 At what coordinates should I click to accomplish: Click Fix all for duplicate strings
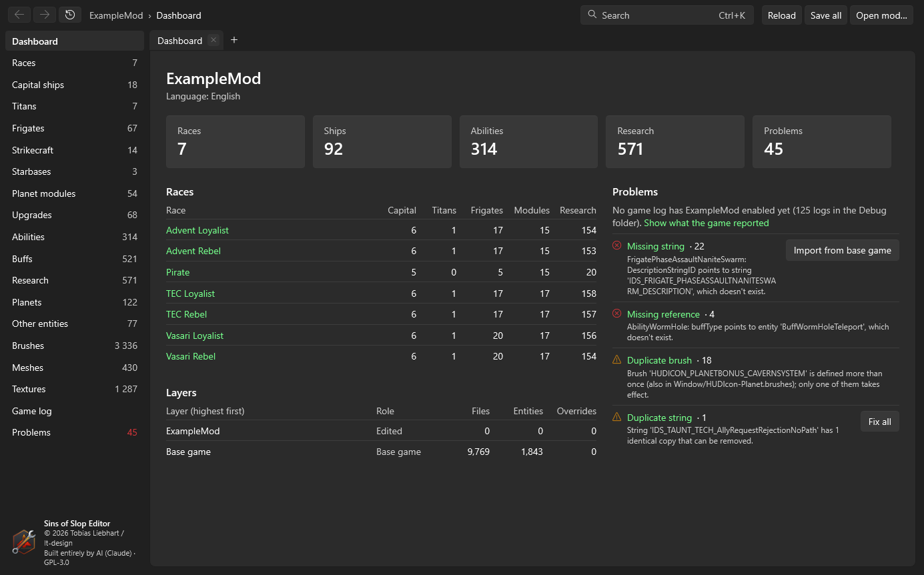pyautogui.click(x=880, y=422)
